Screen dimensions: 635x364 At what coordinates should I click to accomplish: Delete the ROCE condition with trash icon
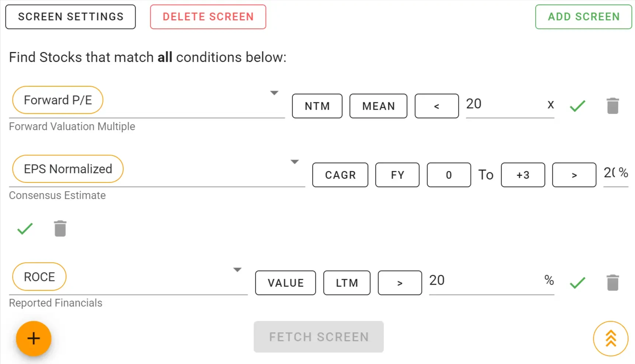point(613,283)
